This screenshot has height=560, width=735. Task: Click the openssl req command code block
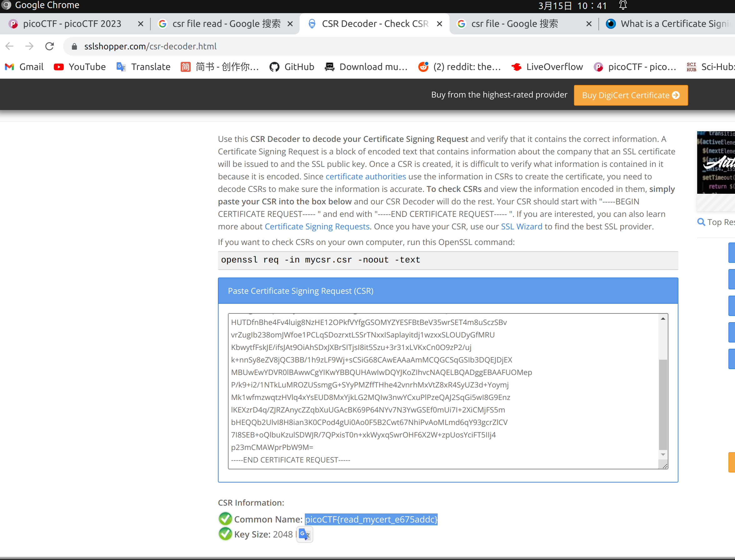click(448, 260)
